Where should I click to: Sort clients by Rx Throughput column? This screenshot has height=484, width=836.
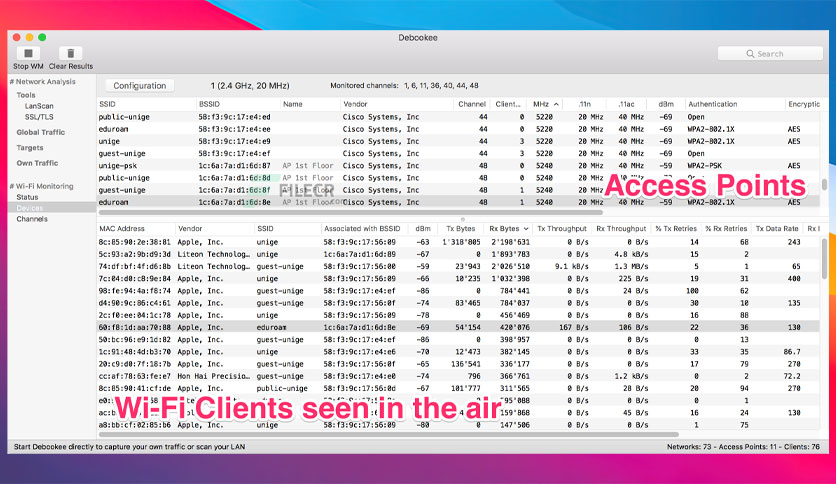621,229
